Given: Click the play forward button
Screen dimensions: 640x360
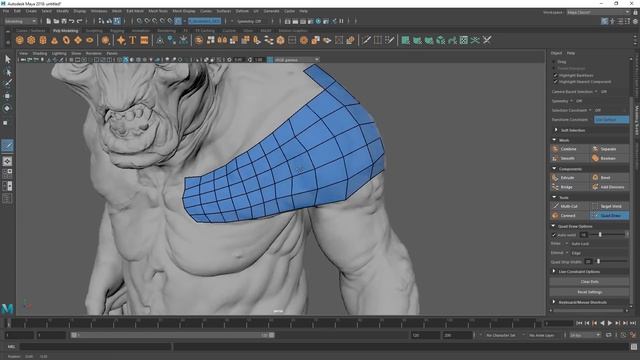Looking at the screenshot, I should [x=610, y=323].
